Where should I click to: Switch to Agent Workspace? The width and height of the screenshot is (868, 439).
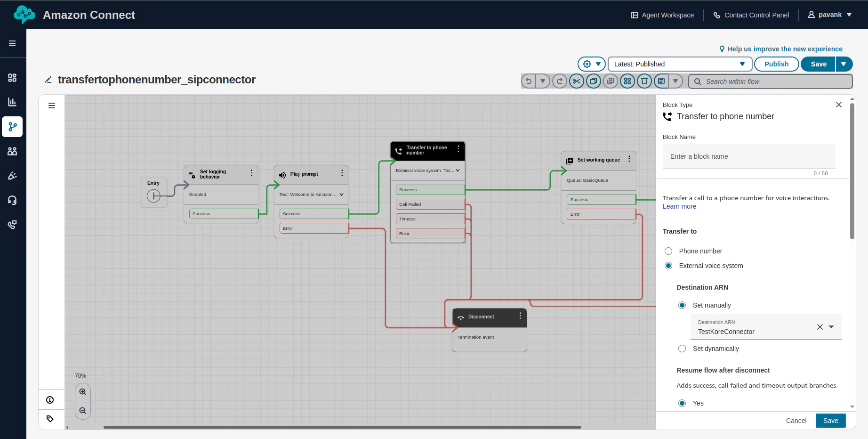coord(662,15)
